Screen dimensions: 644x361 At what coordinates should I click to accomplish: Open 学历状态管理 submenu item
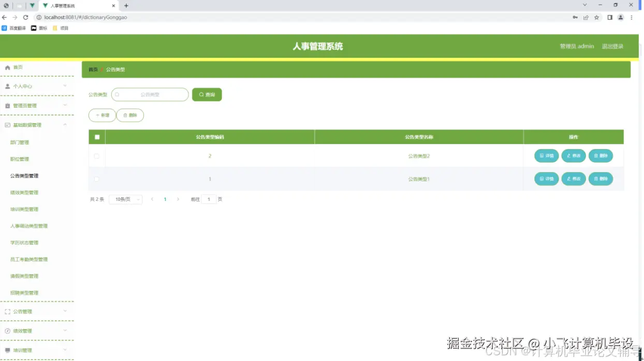pos(24,242)
